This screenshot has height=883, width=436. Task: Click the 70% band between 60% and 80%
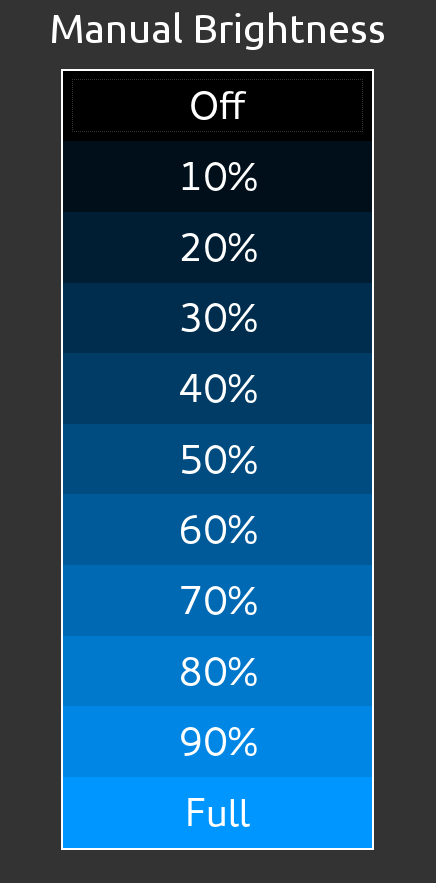(x=217, y=601)
